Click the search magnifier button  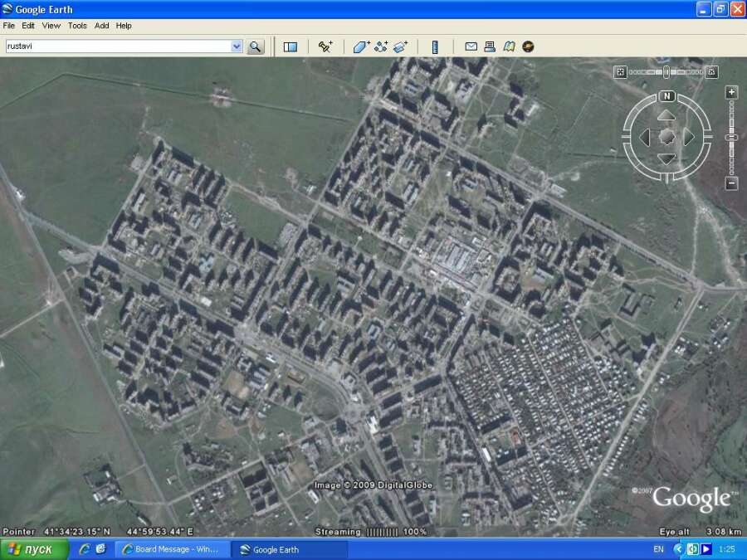(255, 46)
